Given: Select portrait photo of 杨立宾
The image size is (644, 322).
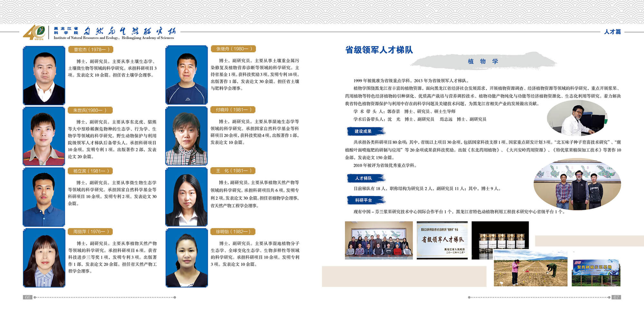Looking at the screenshot, I should click(x=44, y=197).
